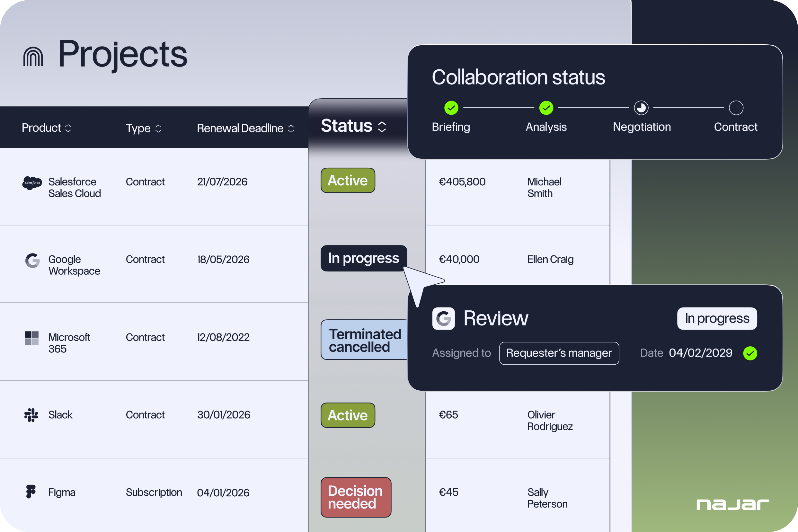Viewport: 798px width, 532px height.
Task: Click the Najar arch logo beside Projects
Action: 33,57
